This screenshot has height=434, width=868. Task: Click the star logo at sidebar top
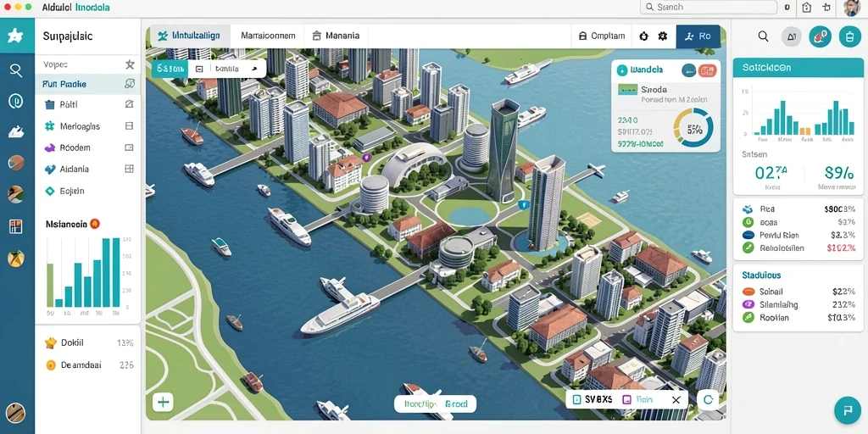pyautogui.click(x=15, y=36)
